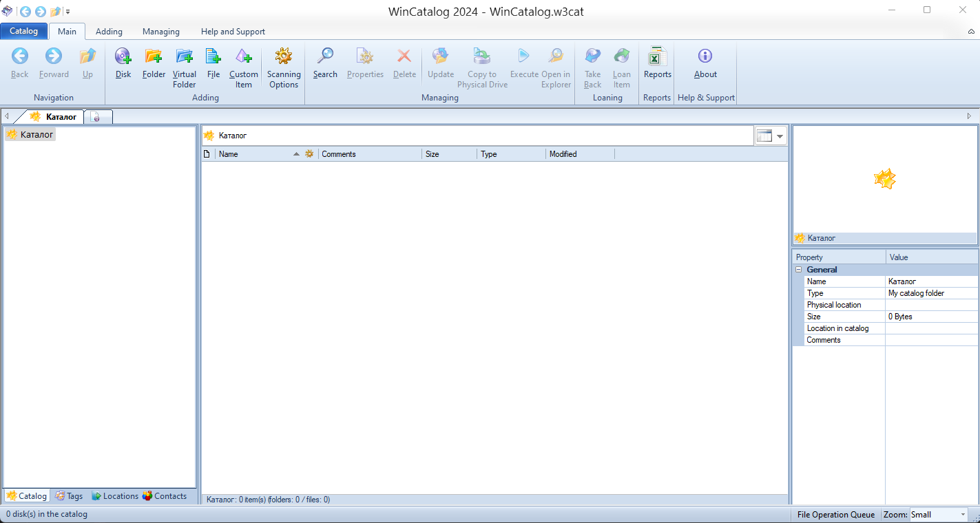Switch to the Managing ribbon tab
The width and height of the screenshot is (980, 523).
tap(161, 32)
